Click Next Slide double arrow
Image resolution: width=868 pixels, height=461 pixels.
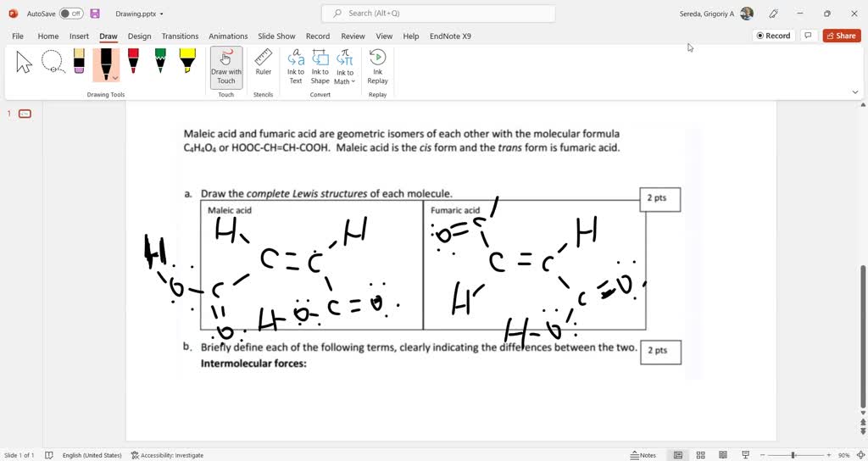[x=862, y=430]
